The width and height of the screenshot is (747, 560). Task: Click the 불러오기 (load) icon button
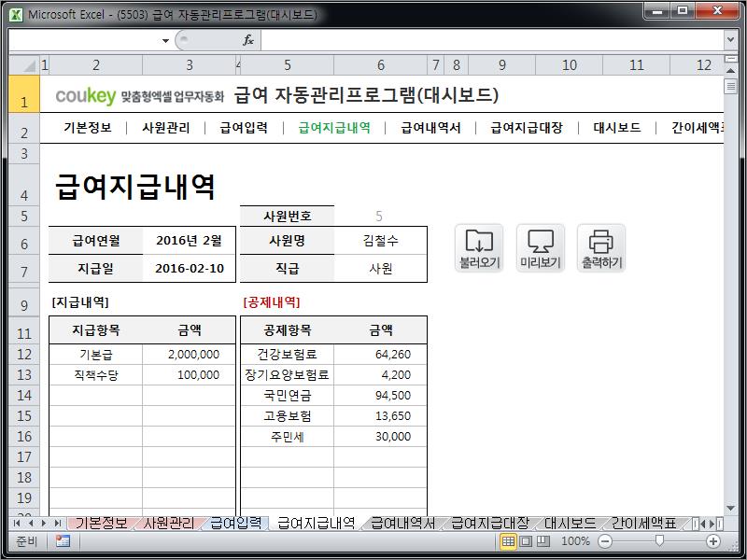pyautogui.click(x=479, y=248)
